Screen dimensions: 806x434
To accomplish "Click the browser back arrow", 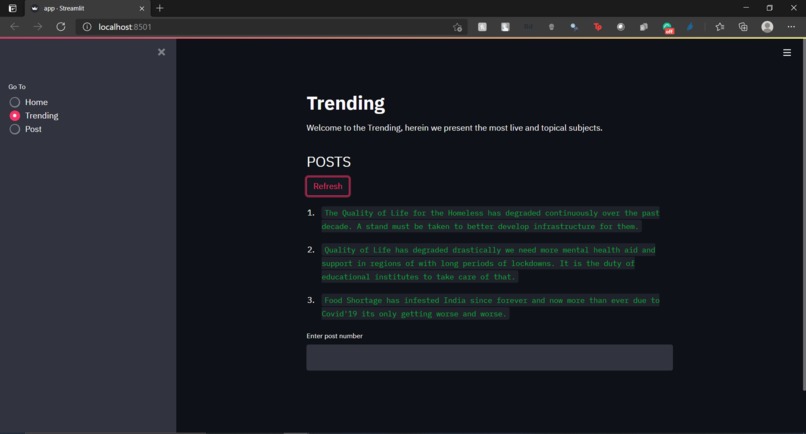I will (x=14, y=27).
